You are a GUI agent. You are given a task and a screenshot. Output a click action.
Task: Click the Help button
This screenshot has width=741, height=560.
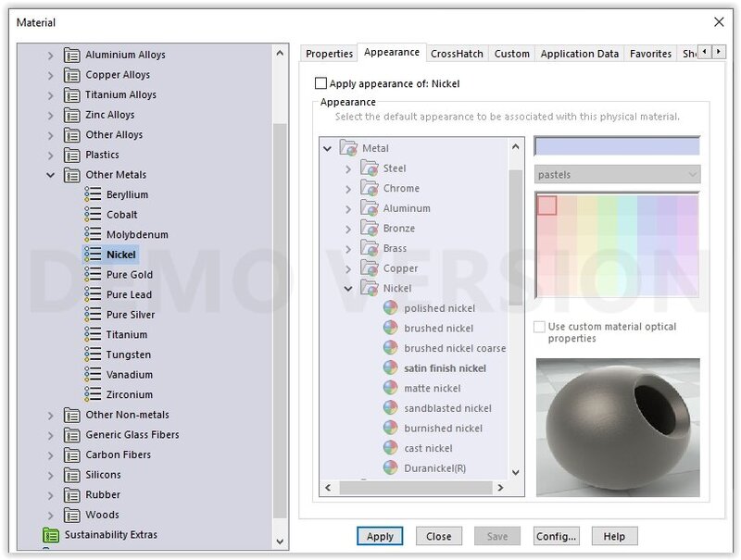pos(614,536)
